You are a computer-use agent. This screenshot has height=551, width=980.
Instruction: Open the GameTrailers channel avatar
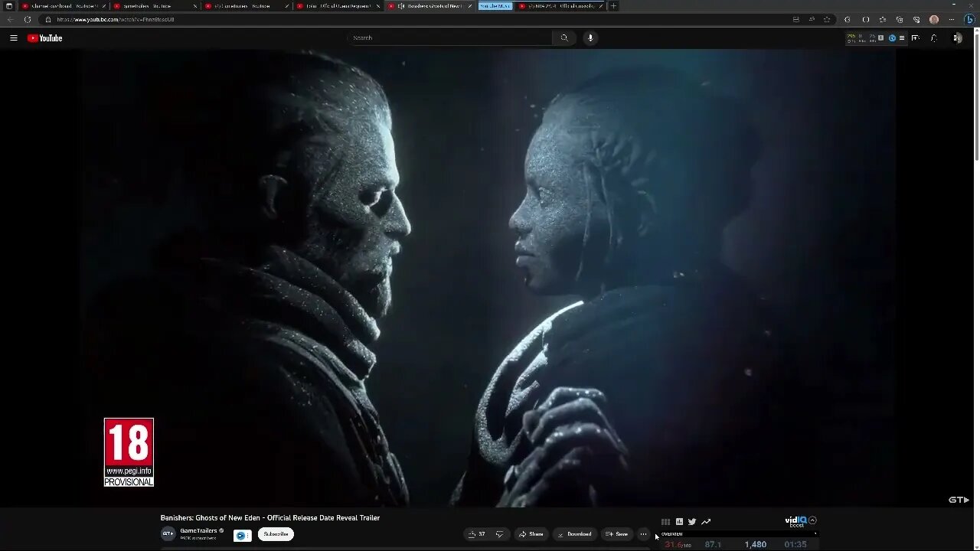(x=168, y=533)
